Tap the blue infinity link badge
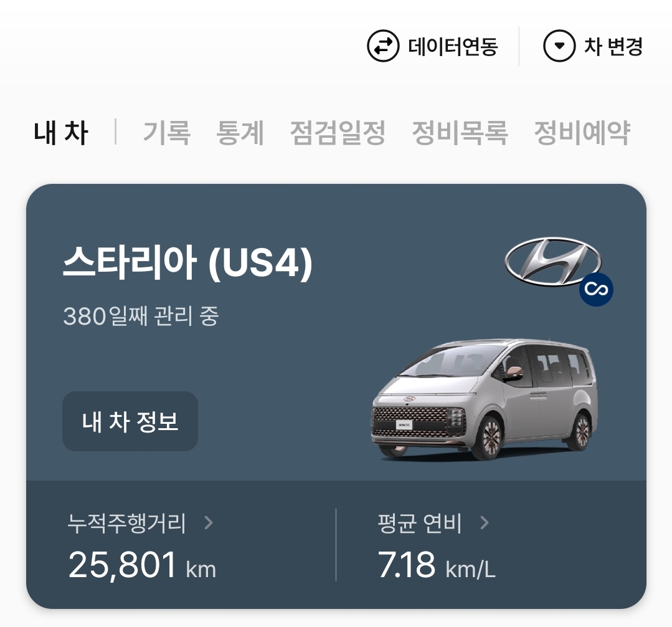 [x=596, y=289]
